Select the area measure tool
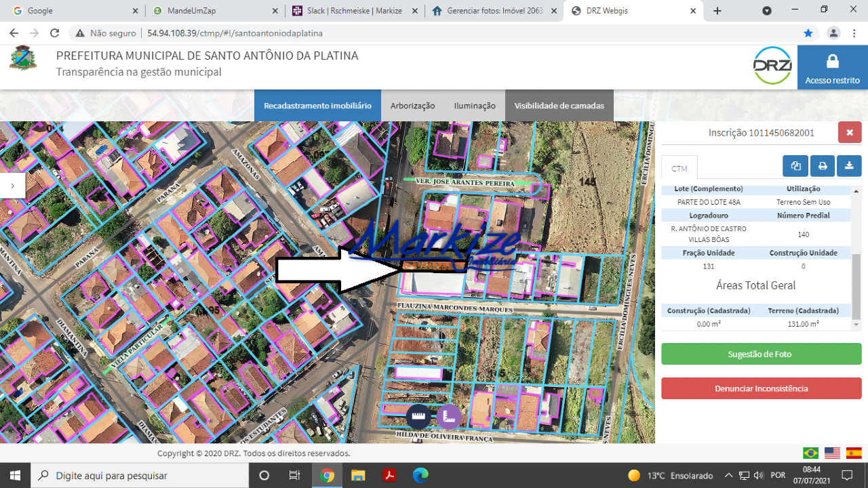Screen dimensions: 868x488 (448, 415)
